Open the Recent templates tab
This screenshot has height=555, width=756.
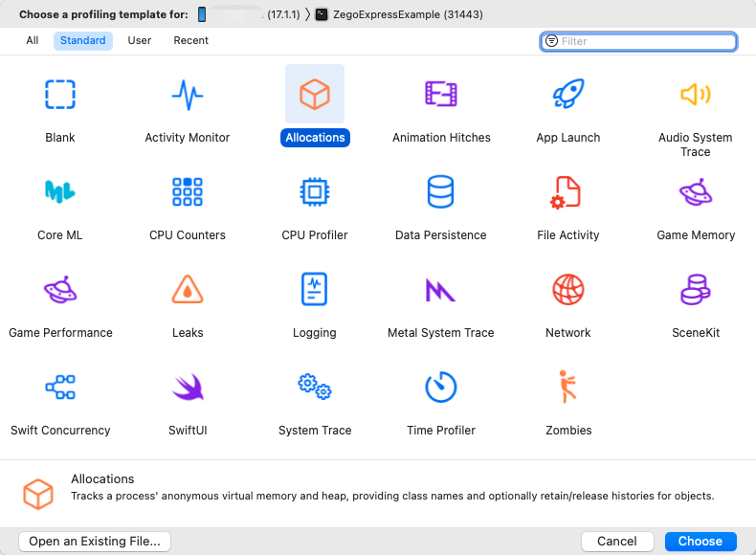(x=190, y=41)
